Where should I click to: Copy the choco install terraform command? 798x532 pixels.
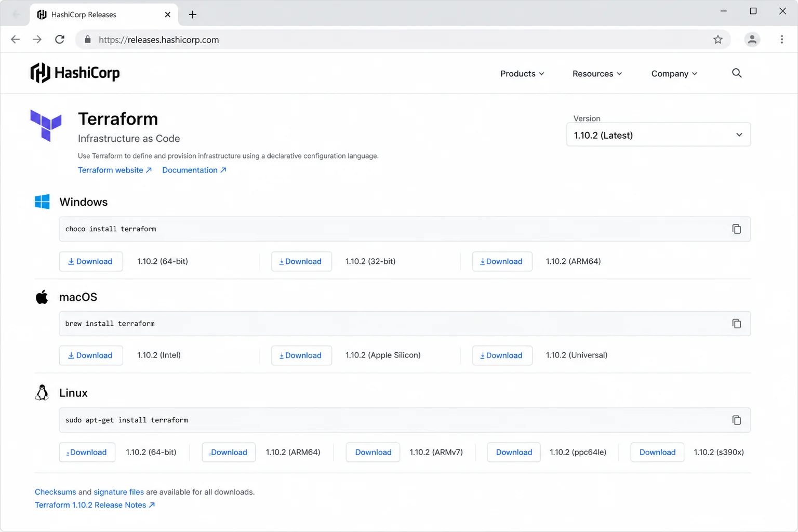pos(736,229)
